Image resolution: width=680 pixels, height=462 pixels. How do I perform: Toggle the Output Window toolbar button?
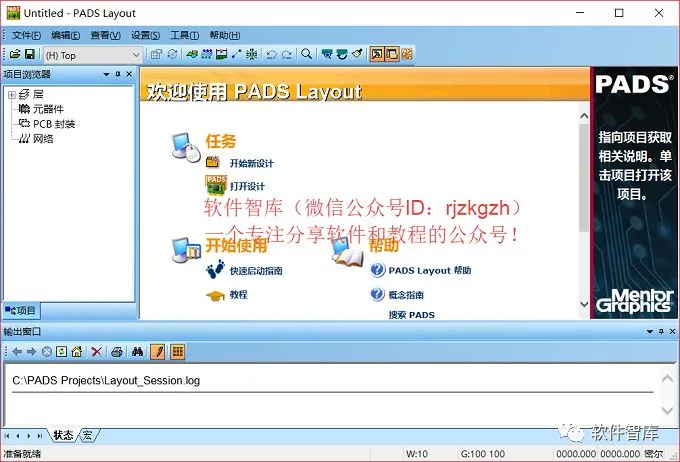[377, 54]
